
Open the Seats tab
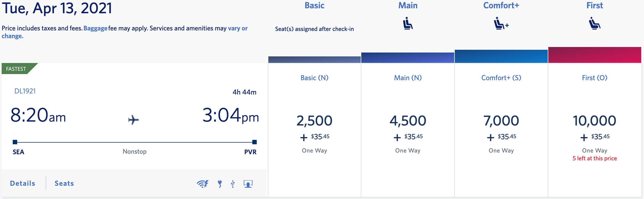point(64,184)
